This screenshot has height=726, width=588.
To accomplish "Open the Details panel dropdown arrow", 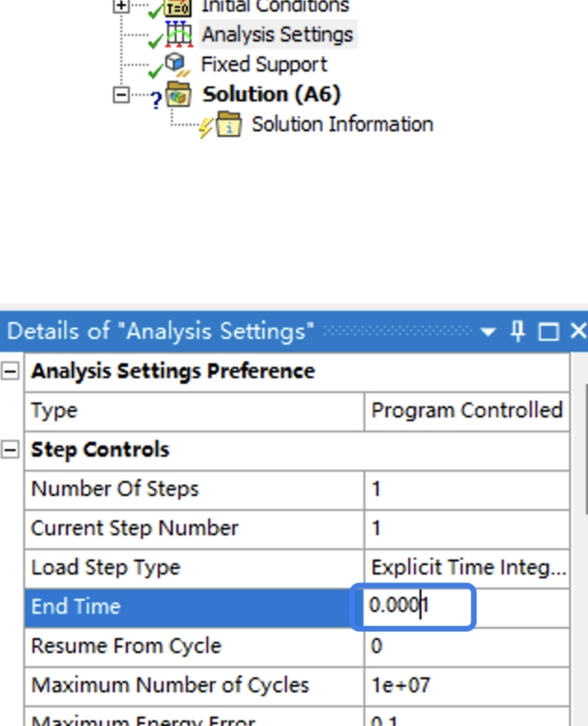I will 488,332.
